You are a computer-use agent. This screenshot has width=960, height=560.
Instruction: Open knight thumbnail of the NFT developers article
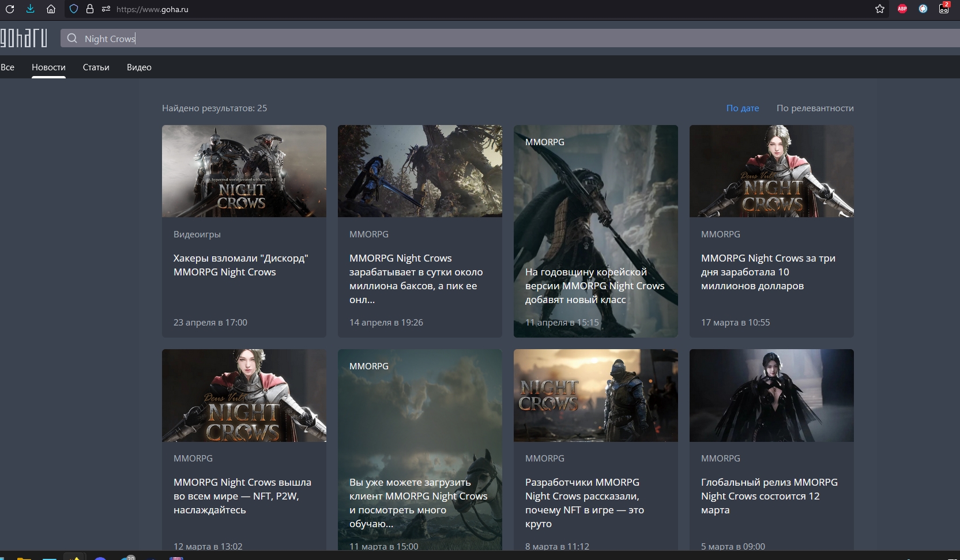[x=596, y=395]
